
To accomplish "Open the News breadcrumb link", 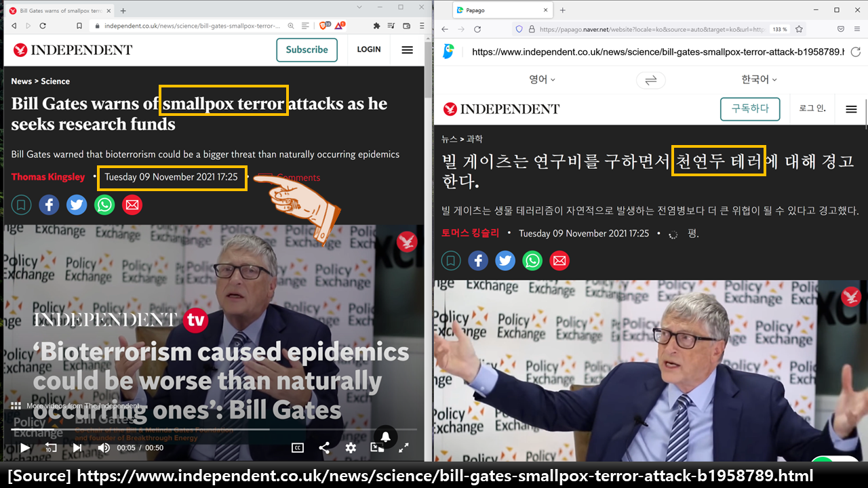I will 21,81.
